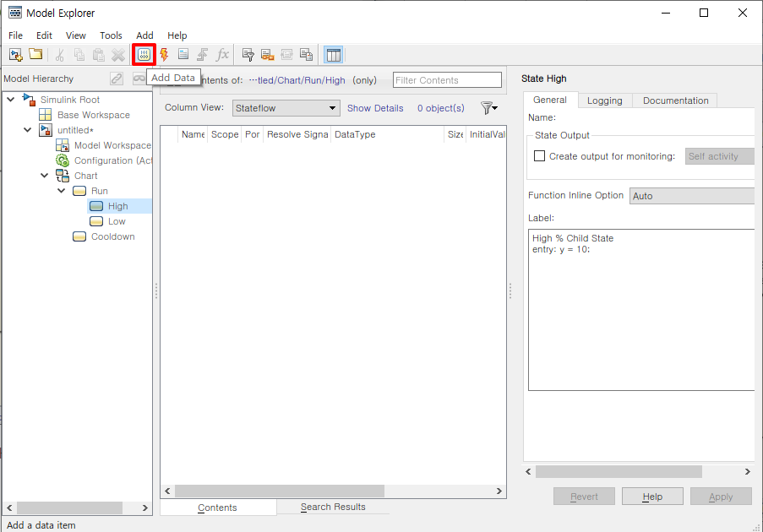The width and height of the screenshot is (763, 532).
Task: Collapse the Run state expander
Action: pos(62,191)
